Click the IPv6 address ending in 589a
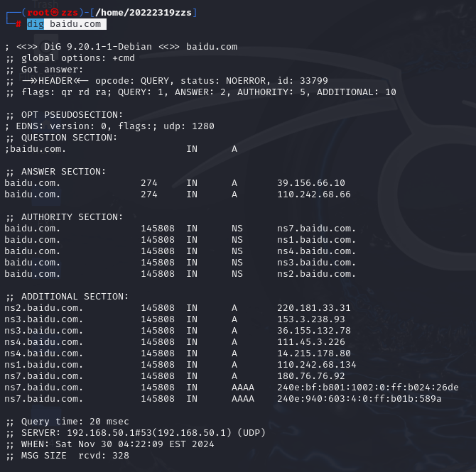 click(359, 399)
